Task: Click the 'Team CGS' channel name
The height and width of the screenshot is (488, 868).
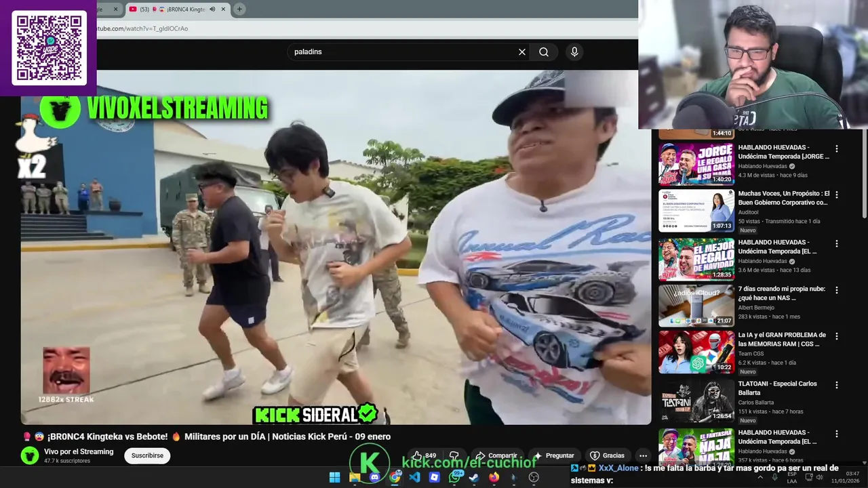Action: tap(751, 354)
